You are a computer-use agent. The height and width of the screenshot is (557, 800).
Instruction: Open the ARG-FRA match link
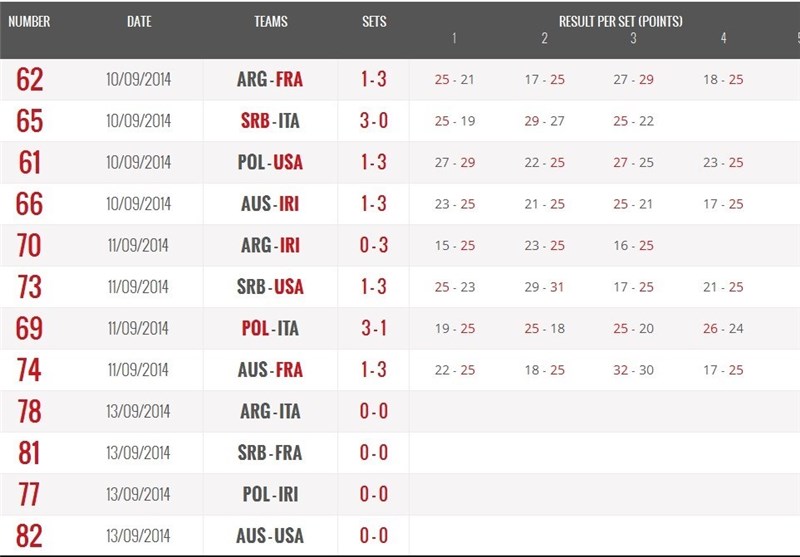(271, 80)
